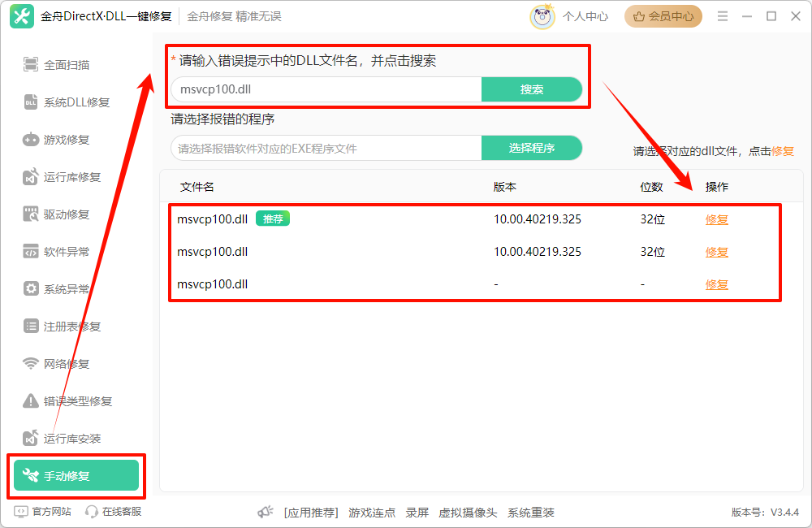
Task: Open 录屏 recommended app link
Action: pyautogui.click(x=417, y=513)
